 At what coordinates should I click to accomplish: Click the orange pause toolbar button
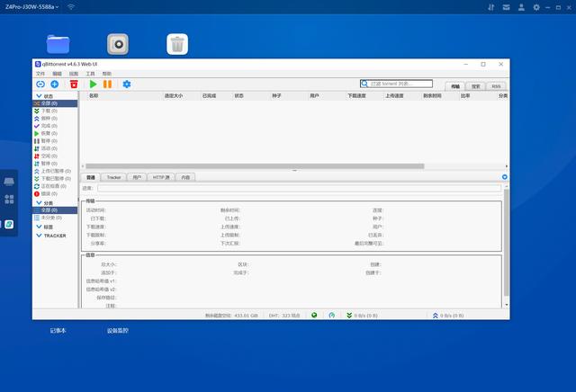tap(107, 85)
